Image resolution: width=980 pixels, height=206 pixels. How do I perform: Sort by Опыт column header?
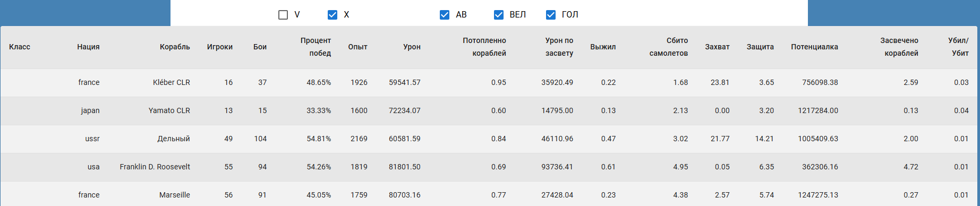click(x=357, y=47)
